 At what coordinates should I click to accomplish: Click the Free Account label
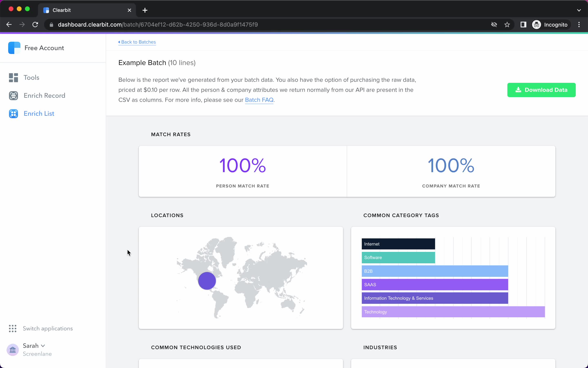[x=44, y=48]
